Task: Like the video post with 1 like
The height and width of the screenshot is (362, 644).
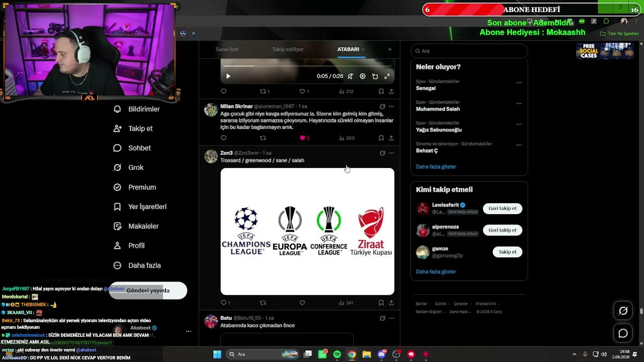Action: pyautogui.click(x=304, y=92)
